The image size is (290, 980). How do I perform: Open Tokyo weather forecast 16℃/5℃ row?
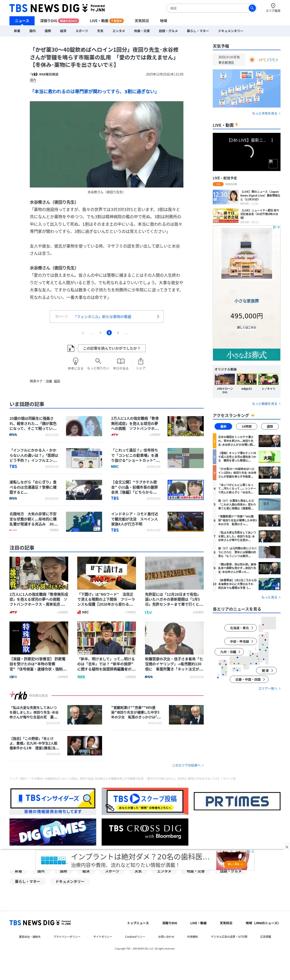click(247, 60)
